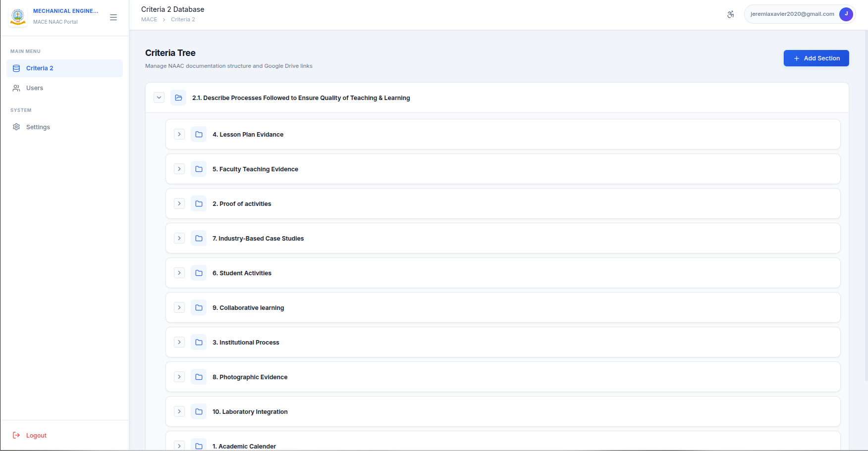The width and height of the screenshot is (868, 451).
Task: Click the MACE NAAC Portal subtitle
Action: point(55,22)
